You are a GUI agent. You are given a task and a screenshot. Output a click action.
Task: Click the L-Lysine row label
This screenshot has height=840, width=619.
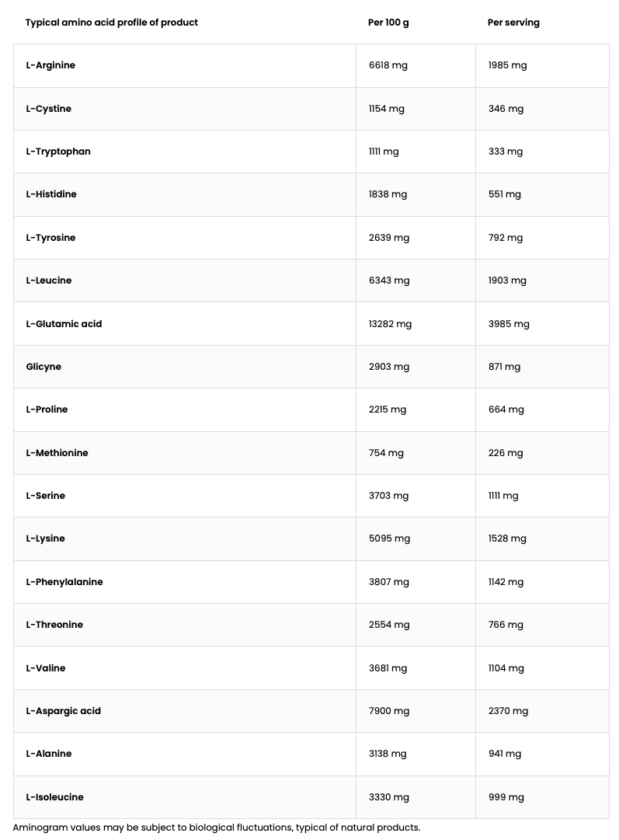point(45,539)
